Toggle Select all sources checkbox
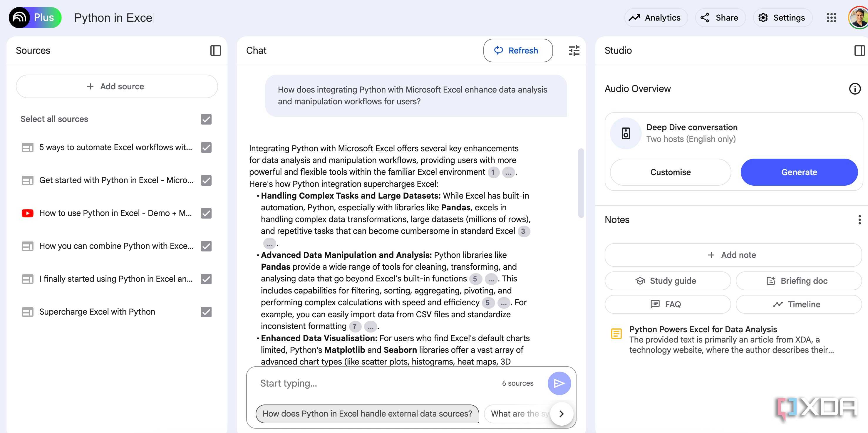868x433 pixels. (x=206, y=119)
